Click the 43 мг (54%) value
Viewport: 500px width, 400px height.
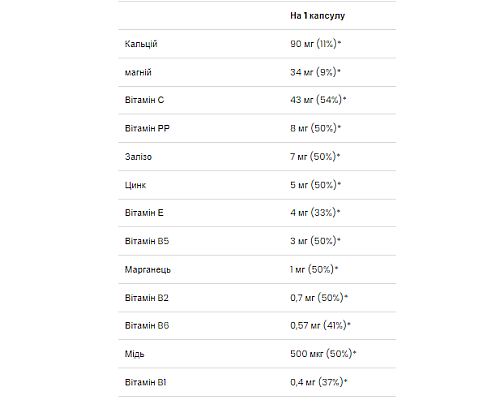coord(318,100)
